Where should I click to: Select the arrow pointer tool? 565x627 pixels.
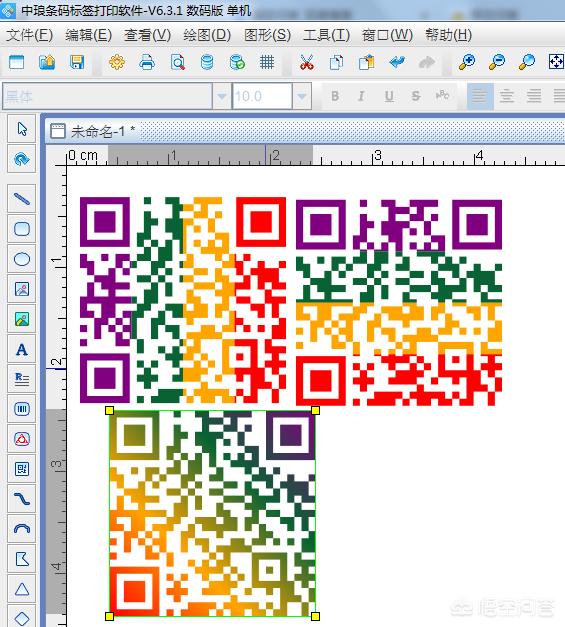[x=22, y=129]
